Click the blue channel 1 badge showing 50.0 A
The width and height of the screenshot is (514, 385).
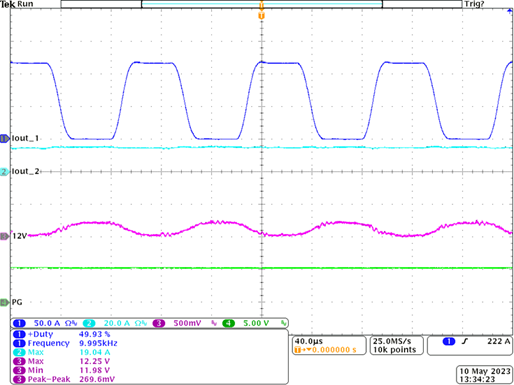coord(19,323)
